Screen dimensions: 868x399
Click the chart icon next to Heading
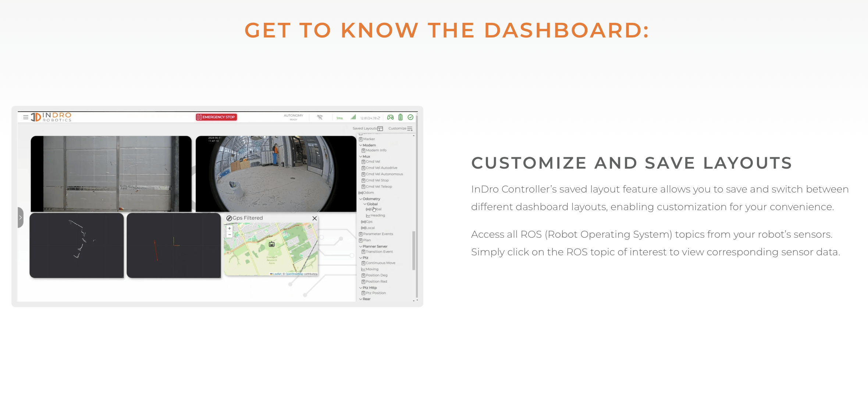368,216
